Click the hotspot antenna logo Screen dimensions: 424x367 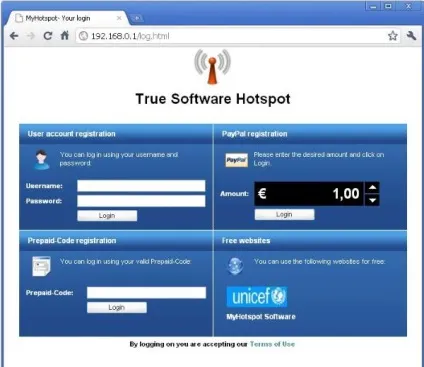pyautogui.click(x=212, y=66)
